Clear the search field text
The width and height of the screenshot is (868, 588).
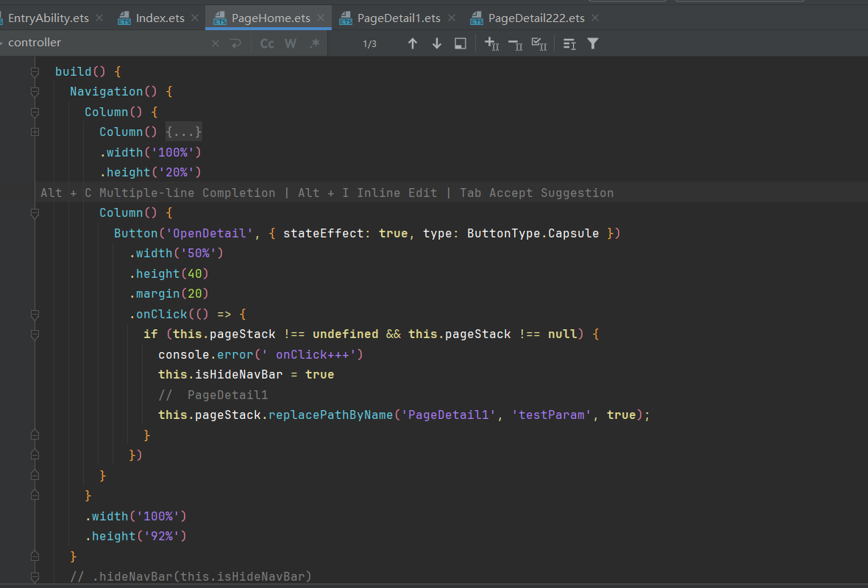tap(216, 44)
